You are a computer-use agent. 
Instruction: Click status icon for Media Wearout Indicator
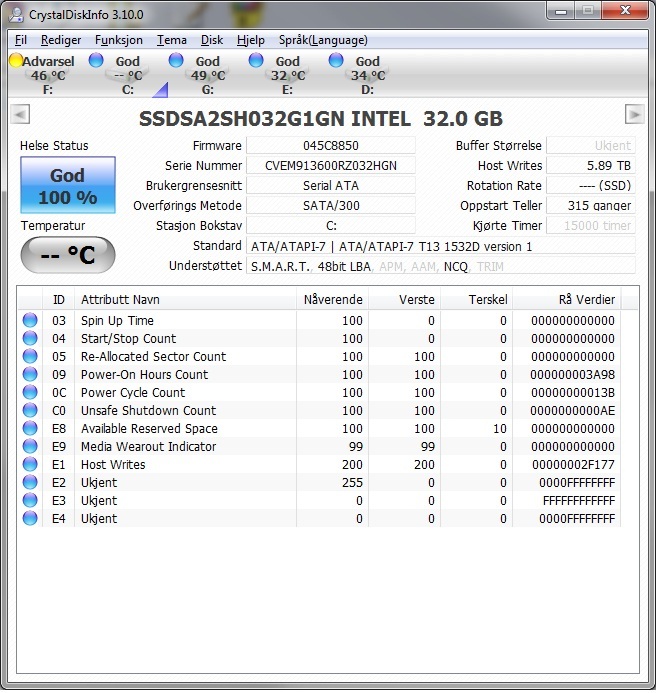point(30,446)
